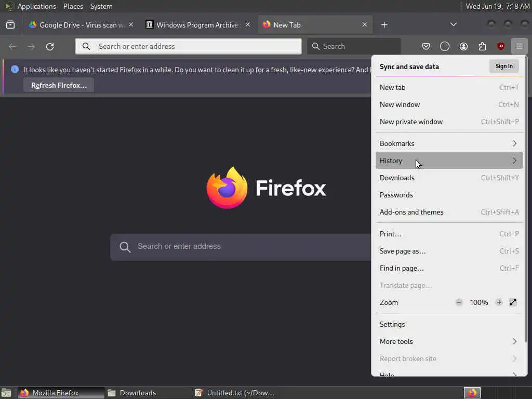Click the address bar input field

(x=188, y=46)
